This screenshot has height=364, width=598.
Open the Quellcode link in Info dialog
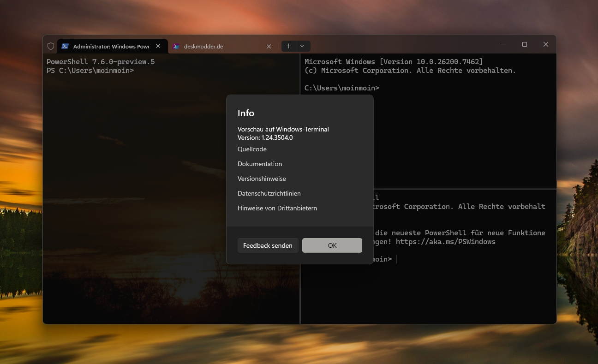coord(252,149)
